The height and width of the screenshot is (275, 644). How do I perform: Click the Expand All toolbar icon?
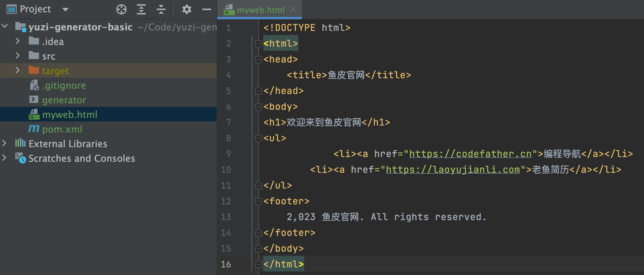click(141, 9)
